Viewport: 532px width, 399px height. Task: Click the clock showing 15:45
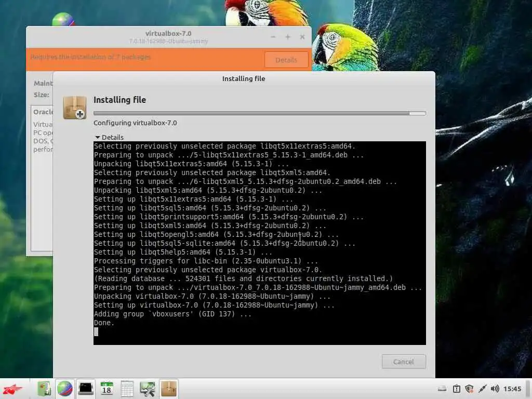pos(512,389)
